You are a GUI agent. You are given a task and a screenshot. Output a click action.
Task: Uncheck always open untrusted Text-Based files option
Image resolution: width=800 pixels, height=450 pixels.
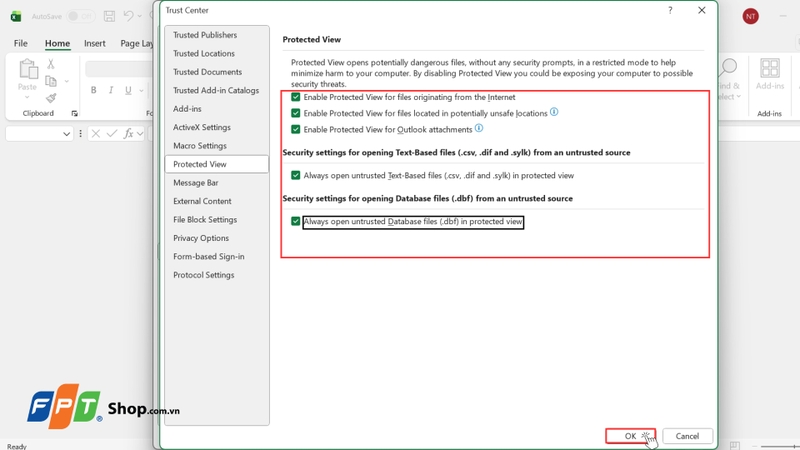point(295,176)
